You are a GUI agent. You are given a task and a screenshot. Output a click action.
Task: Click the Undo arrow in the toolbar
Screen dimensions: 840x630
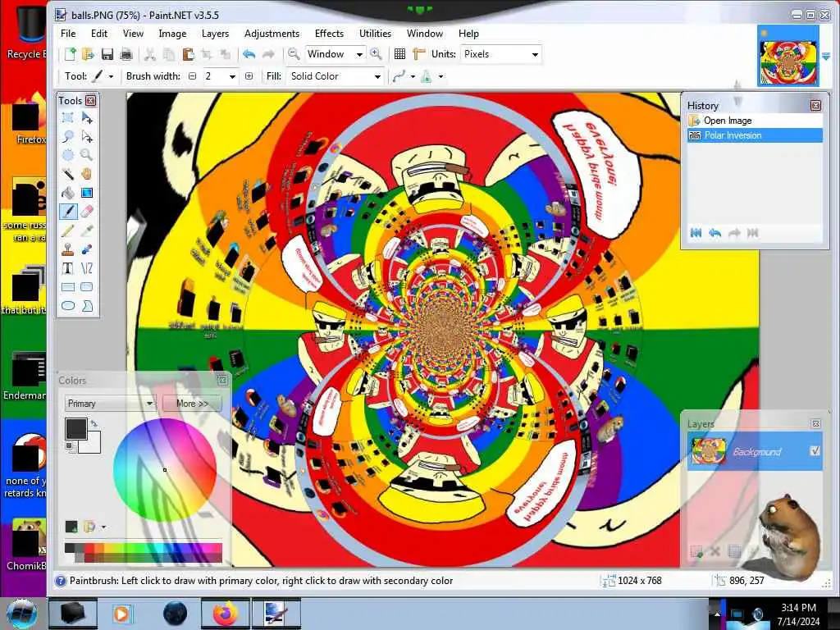click(249, 54)
